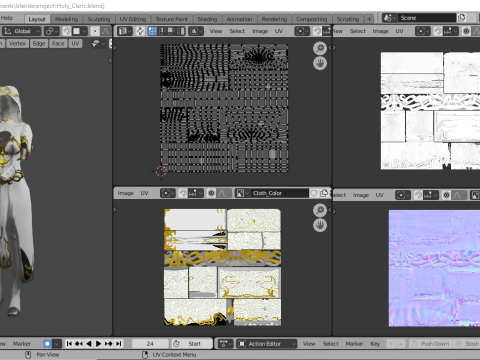Open scene browse dropdown icon

[390, 18]
